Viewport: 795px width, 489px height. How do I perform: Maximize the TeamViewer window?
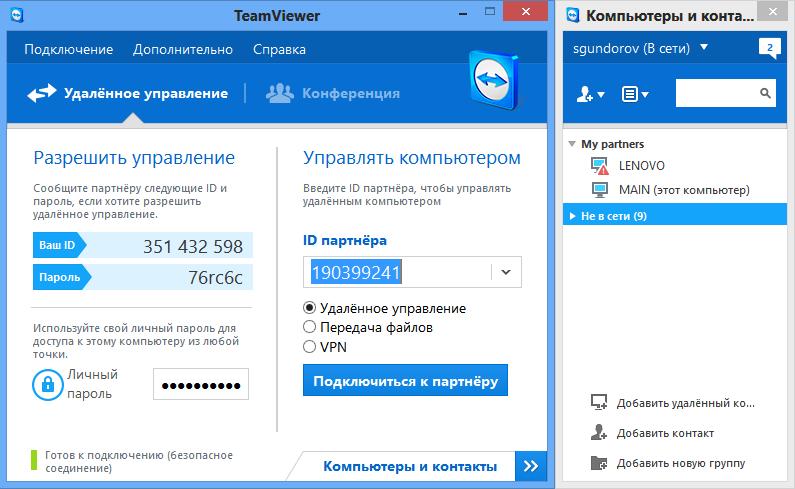(x=490, y=12)
